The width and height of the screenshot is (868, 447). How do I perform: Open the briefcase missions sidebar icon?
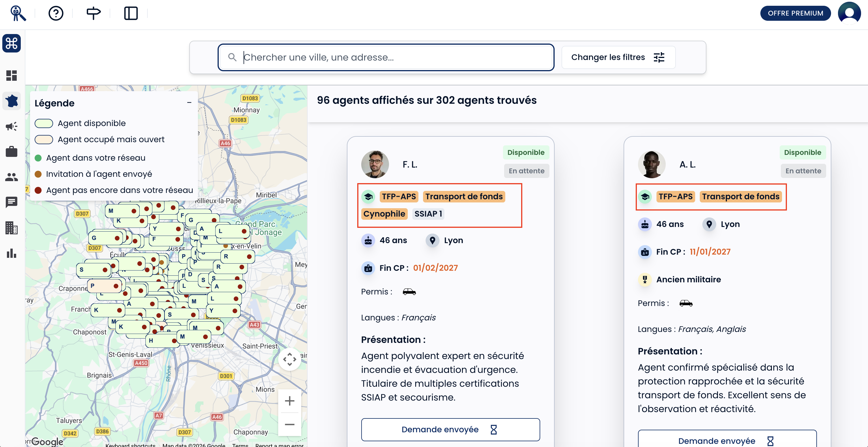coord(12,152)
